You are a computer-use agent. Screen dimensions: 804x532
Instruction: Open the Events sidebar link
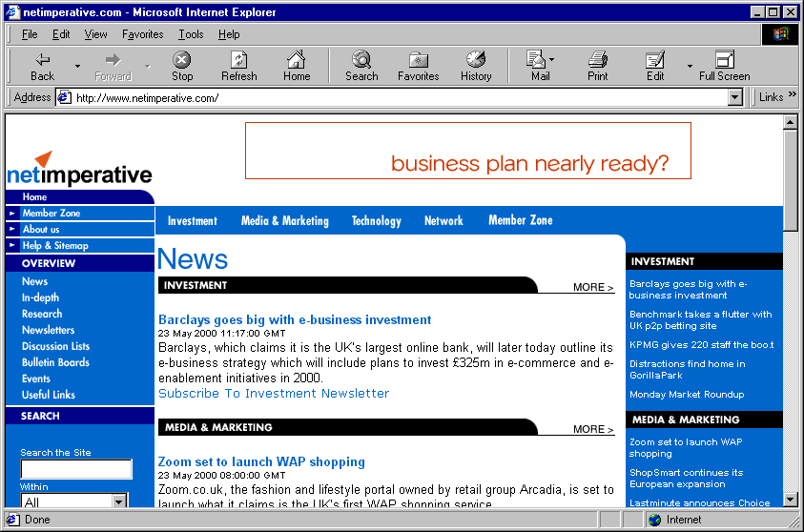coord(36,379)
